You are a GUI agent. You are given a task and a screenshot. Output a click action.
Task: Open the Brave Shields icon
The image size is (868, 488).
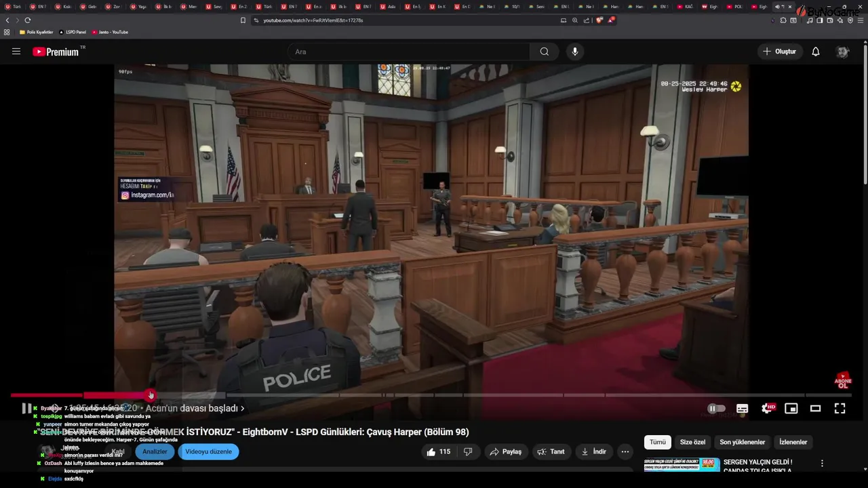[x=599, y=20]
